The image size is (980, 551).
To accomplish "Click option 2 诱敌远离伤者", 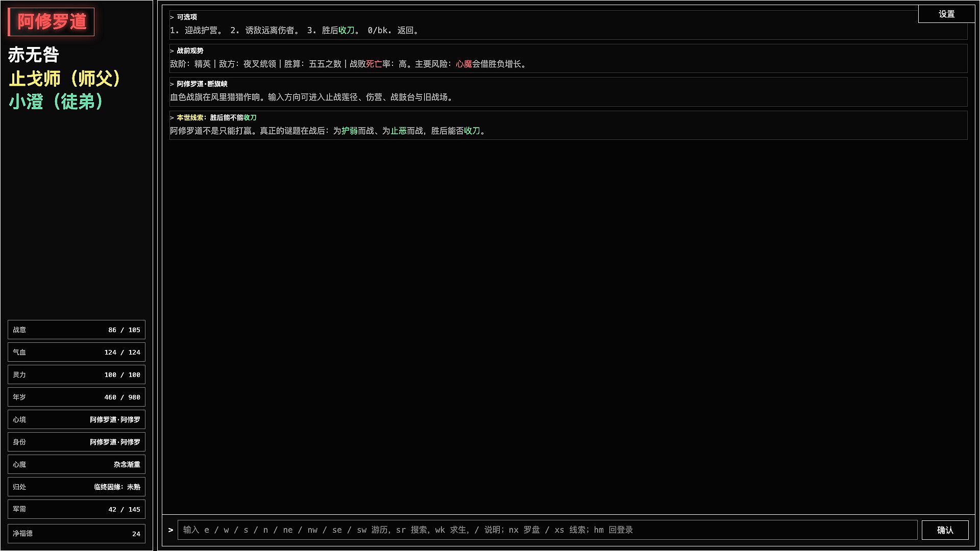I will 266,30.
